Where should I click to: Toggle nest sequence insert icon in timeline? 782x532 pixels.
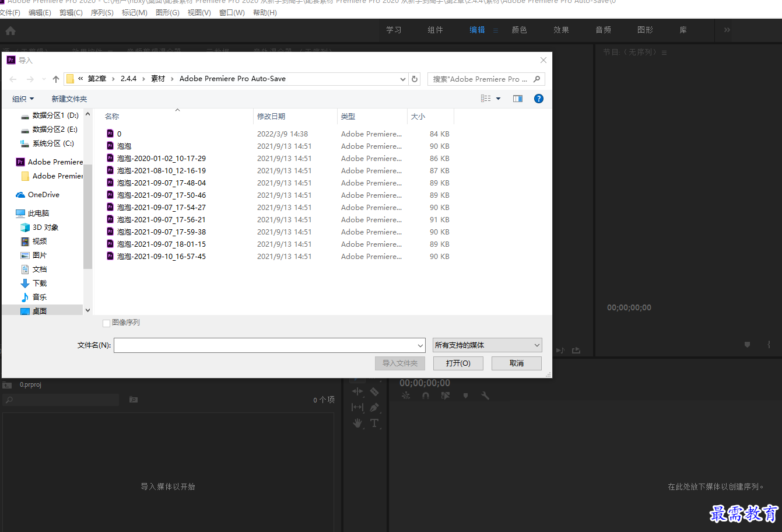[406, 395]
